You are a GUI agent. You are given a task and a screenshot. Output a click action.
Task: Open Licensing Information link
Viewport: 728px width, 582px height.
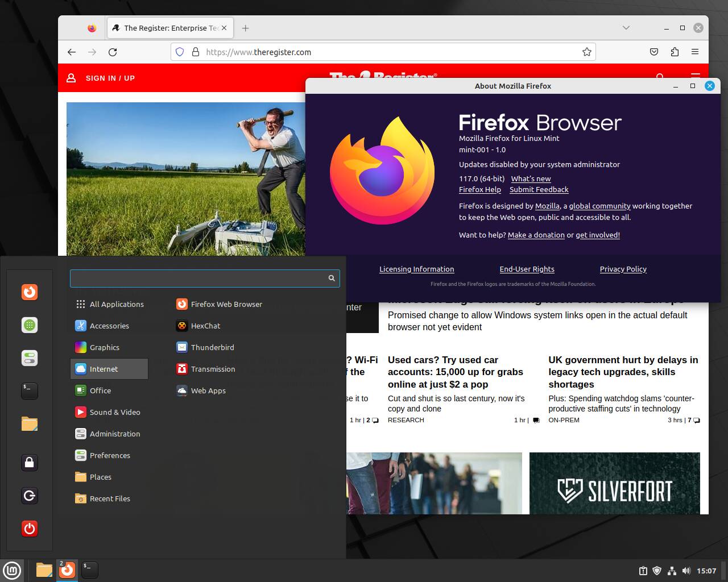(x=417, y=269)
